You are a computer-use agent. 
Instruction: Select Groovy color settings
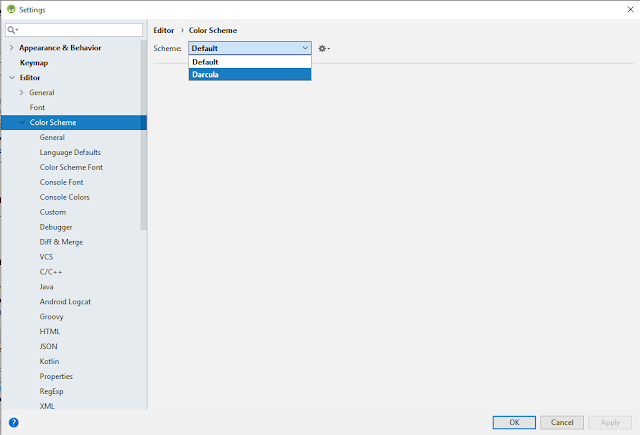[x=51, y=317]
